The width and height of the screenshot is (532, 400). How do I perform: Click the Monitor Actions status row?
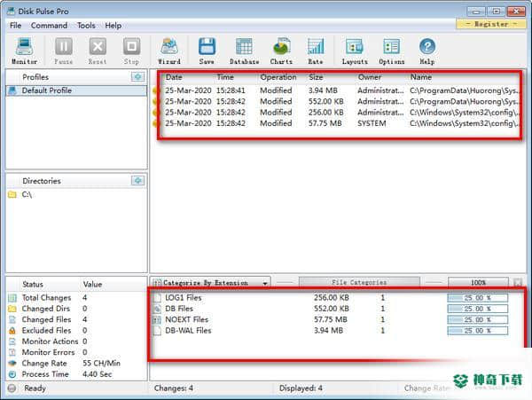[76, 341]
